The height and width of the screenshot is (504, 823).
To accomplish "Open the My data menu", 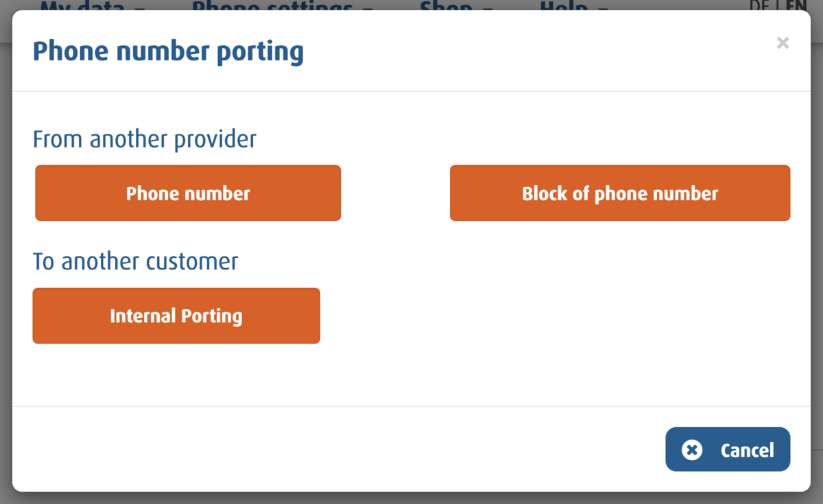I will 82,6.
